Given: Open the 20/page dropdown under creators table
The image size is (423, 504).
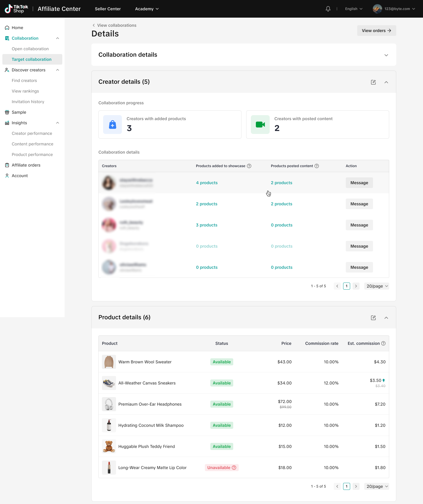Looking at the screenshot, I should 377,286.
